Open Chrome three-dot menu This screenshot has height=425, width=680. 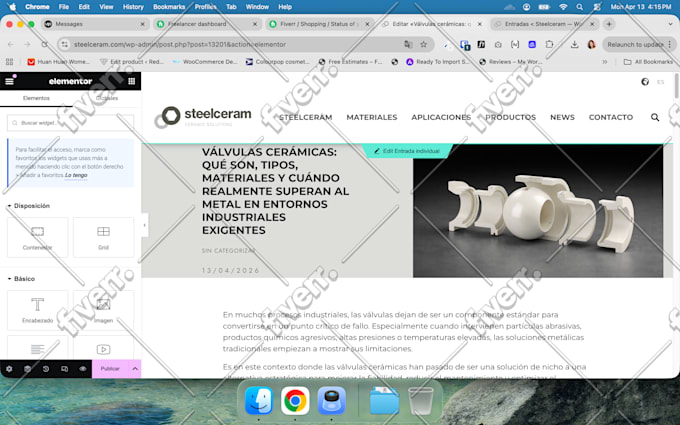(670, 44)
